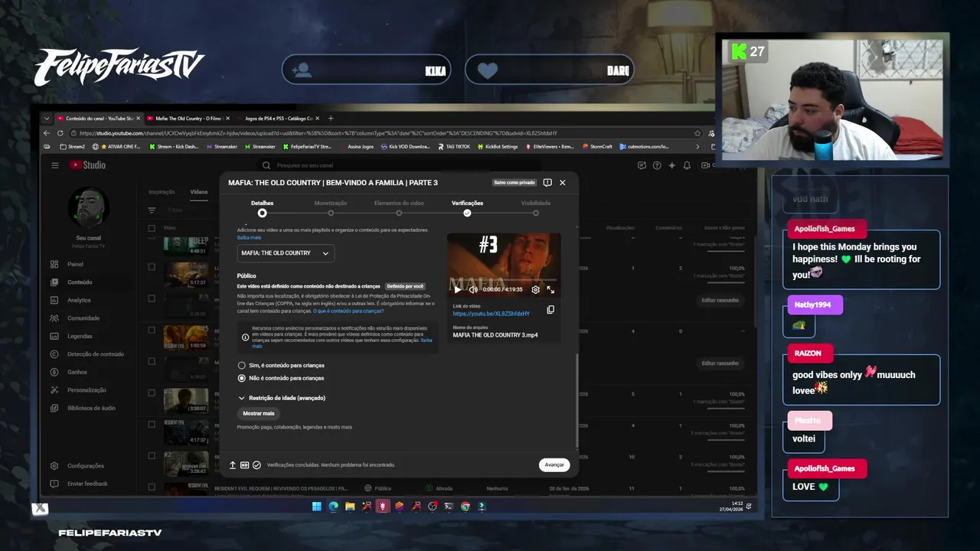Image resolution: width=980 pixels, height=551 pixels.
Task: Click the dialog's vertical scrollbar
Action: [577, 401]
